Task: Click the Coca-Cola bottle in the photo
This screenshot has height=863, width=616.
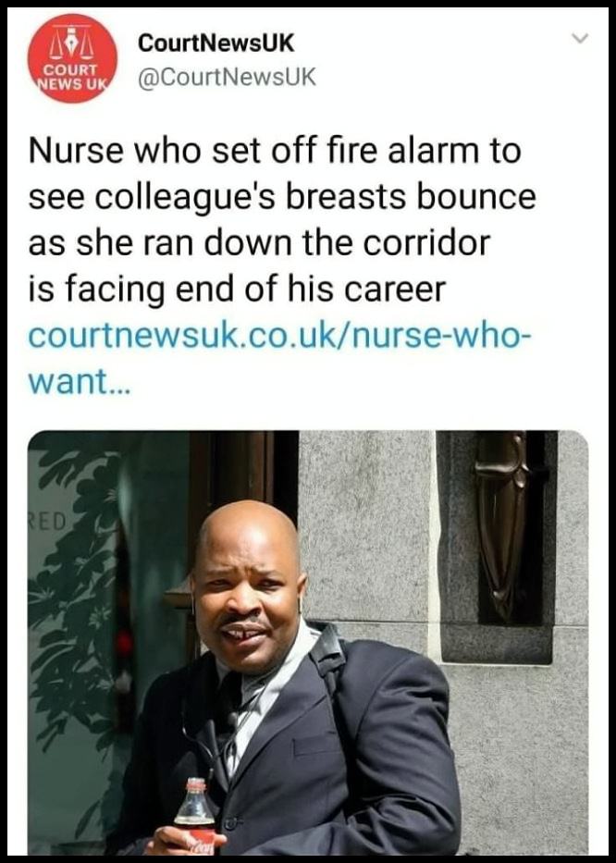Action: pos(194,816)
